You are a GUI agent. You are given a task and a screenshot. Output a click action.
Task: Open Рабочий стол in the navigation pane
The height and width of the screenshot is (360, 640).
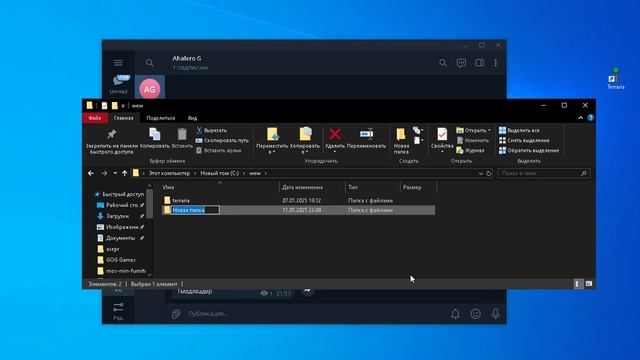pyautogui.click(x=120, y=205)
